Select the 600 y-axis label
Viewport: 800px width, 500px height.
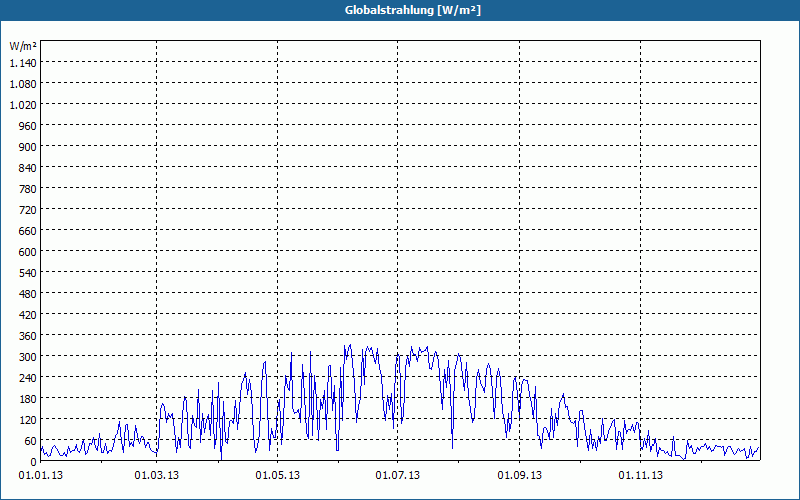coord(28,252)
